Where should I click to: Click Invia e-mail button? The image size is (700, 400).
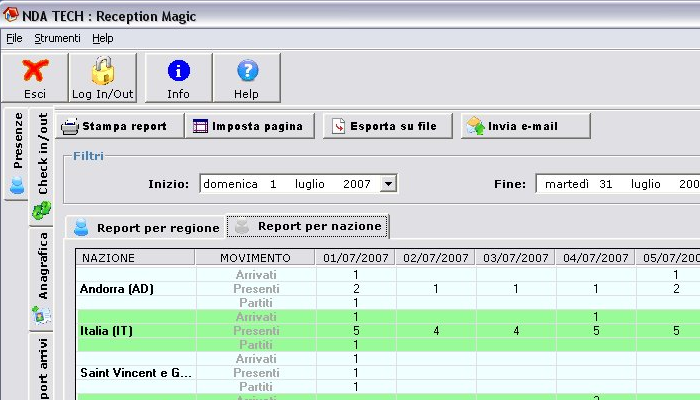coord(524,127)
